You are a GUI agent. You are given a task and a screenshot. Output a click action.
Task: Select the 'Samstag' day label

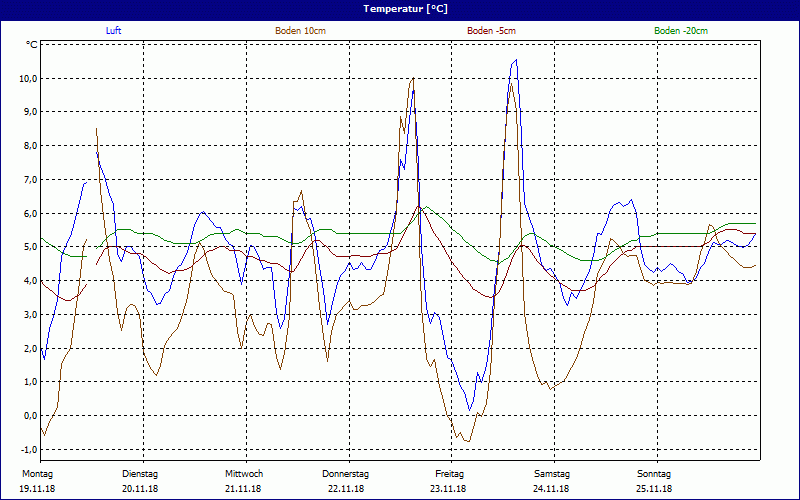[552, 473]
